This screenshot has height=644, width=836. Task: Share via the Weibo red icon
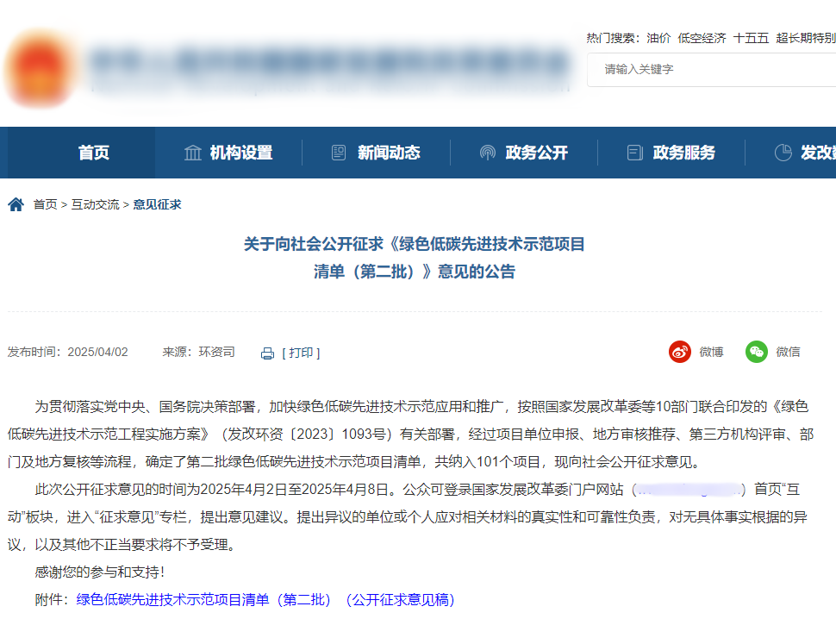tap(680, 352)
